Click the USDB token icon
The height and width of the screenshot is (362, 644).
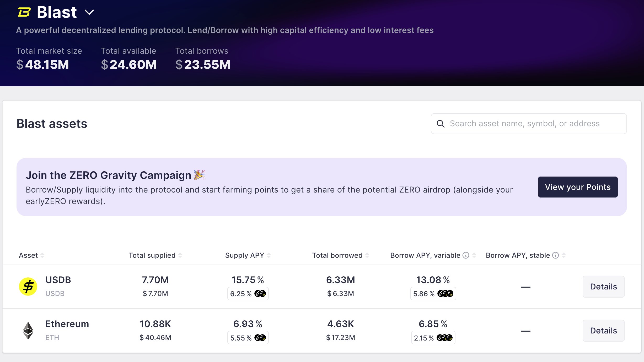coord(28,287)
